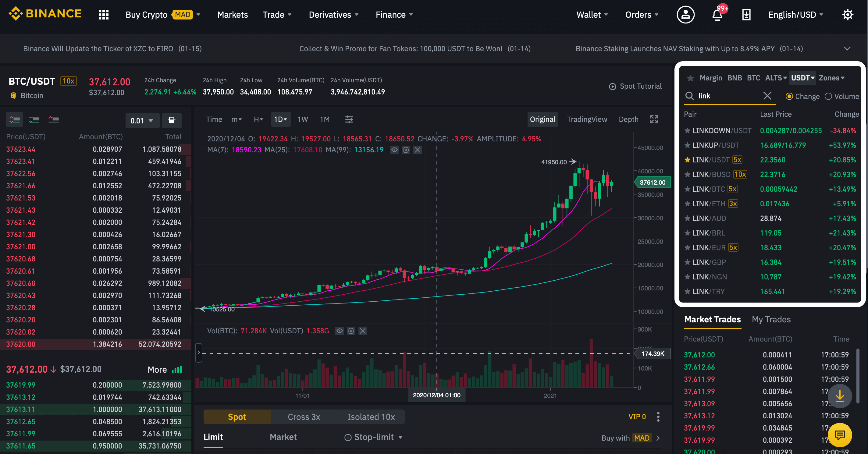868x454 pixels.
Task: Expand chart to fullscreen
Action: [654, 119]
